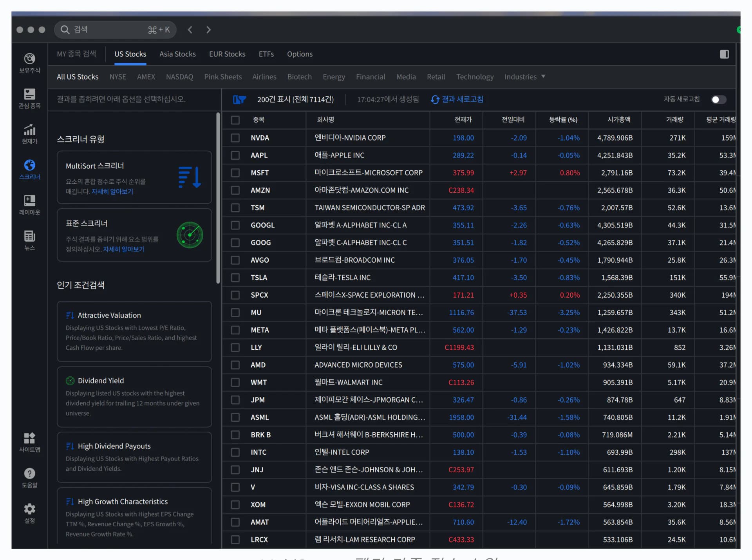
Task: Switch to the Asia Stocks tab
Action: 177,54
